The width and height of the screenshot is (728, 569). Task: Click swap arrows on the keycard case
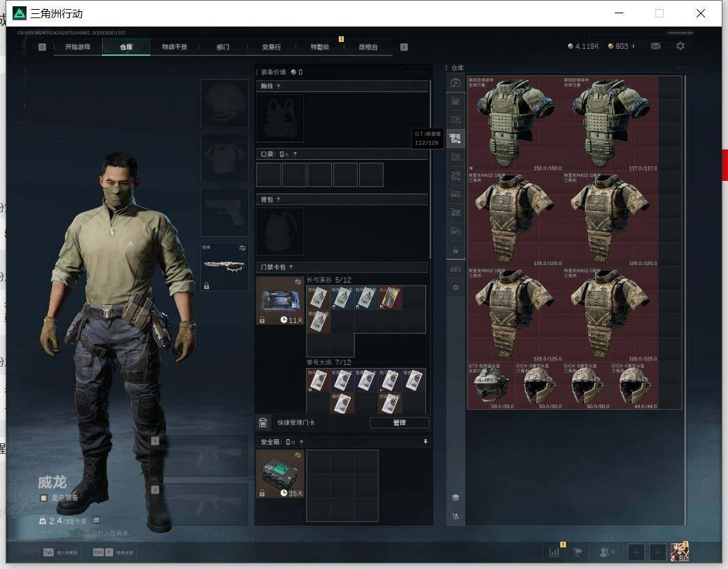click(298, 282)
